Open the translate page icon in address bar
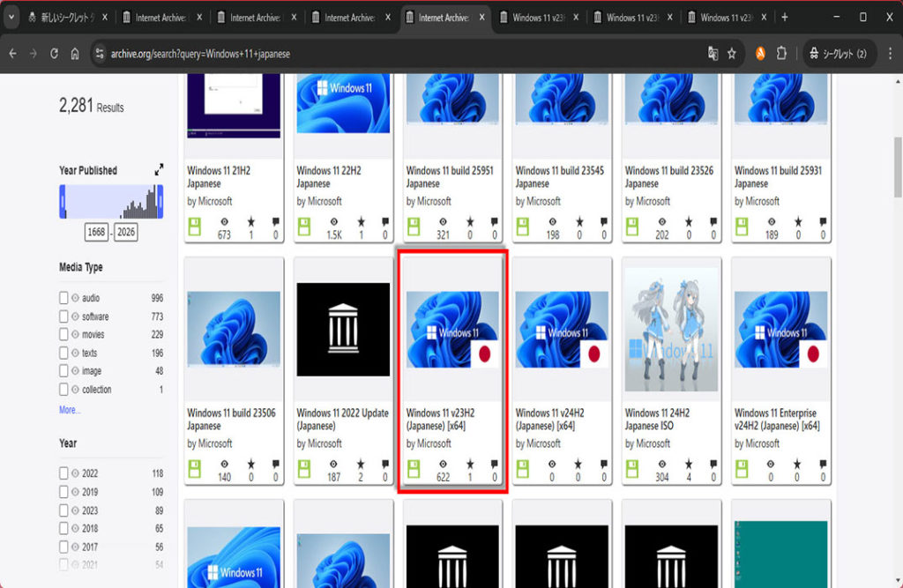Screen dimensions: 903x588 (713, 54)
